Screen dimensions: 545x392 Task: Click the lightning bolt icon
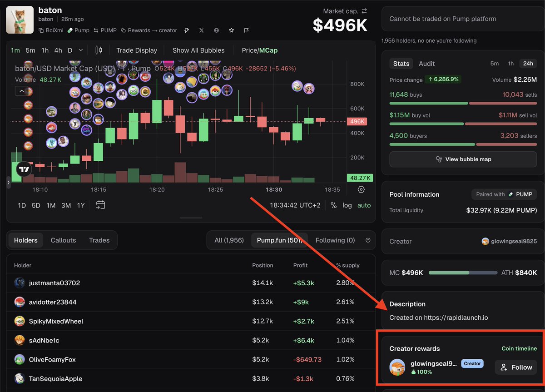[x=186, y=30]
